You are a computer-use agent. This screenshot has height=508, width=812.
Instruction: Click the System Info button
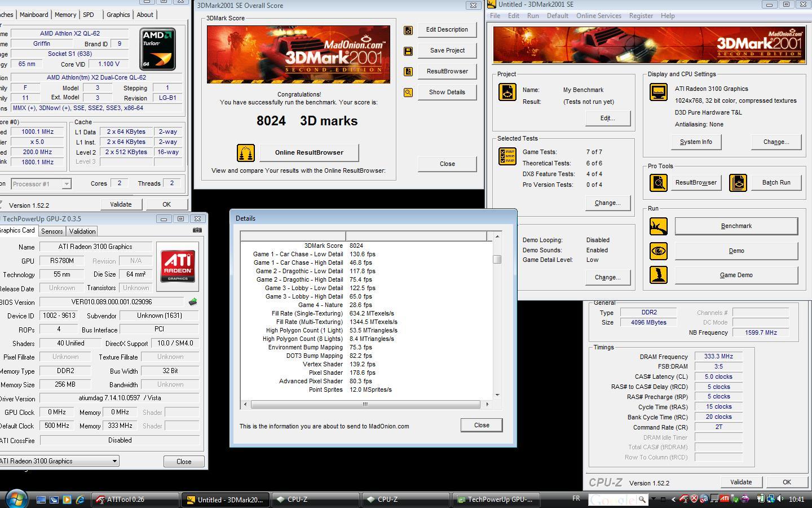pos(696,142)
